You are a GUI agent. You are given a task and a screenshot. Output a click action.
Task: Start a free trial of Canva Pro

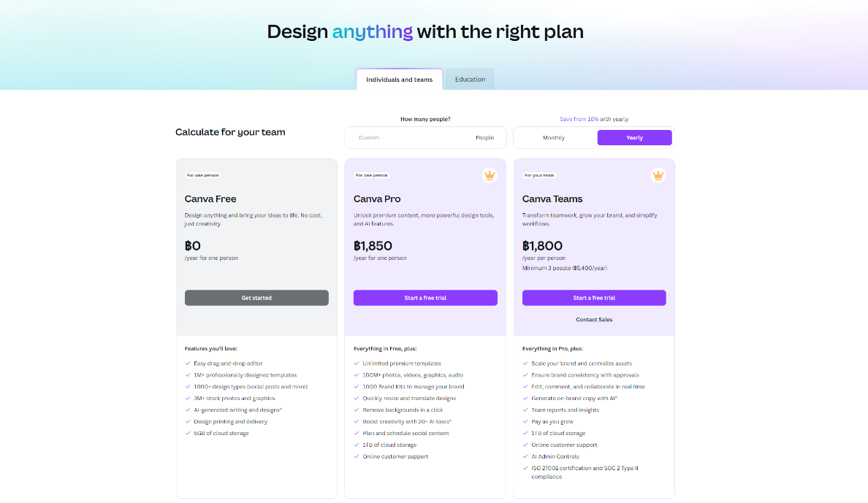pos(425,297)
